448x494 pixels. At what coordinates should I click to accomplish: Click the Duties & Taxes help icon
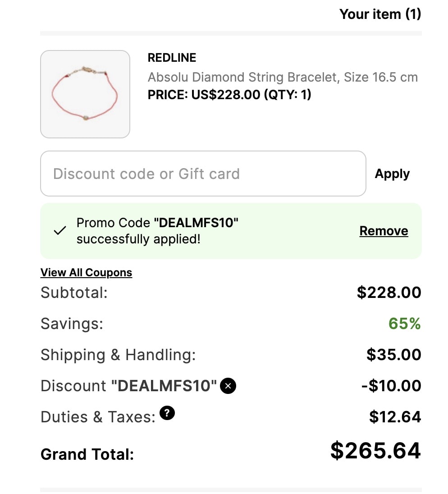click(x=167, y=413)
